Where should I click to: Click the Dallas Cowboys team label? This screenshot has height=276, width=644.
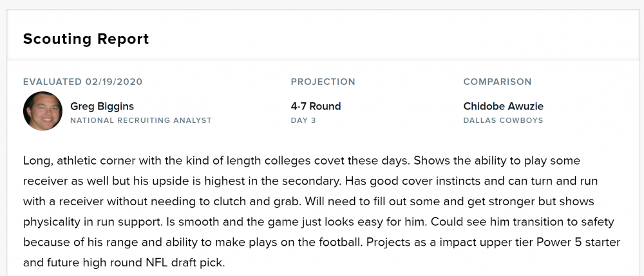pyautogui.click(x=503, y=120)
